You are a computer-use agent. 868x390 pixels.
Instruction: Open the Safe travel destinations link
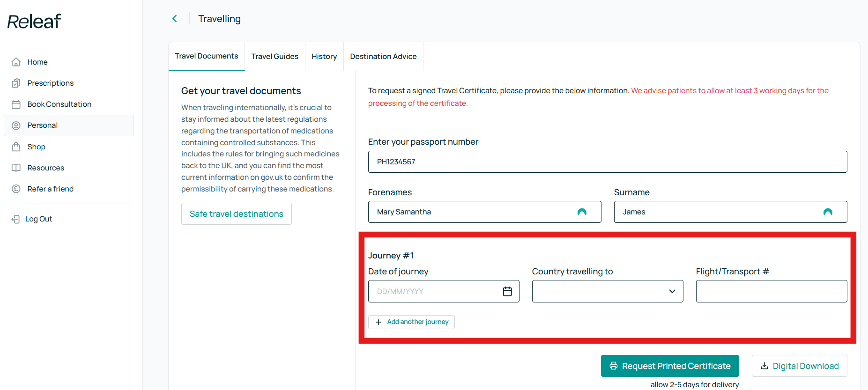click(x=237, y=214)
